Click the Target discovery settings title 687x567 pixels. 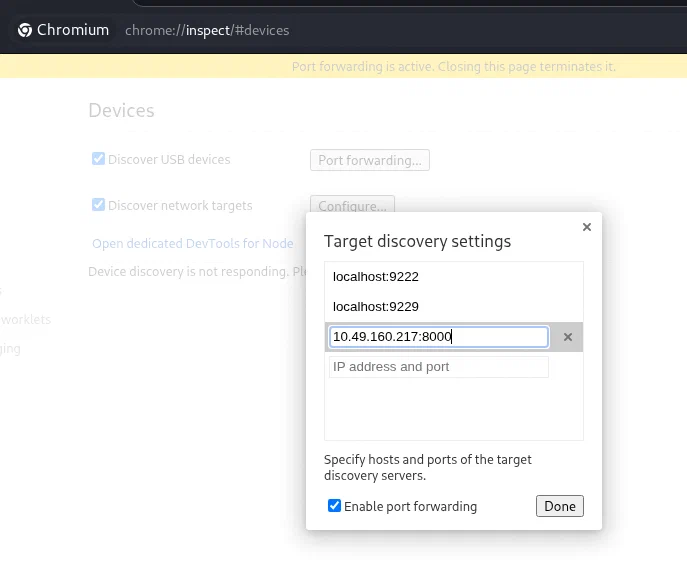pos(417,241)
